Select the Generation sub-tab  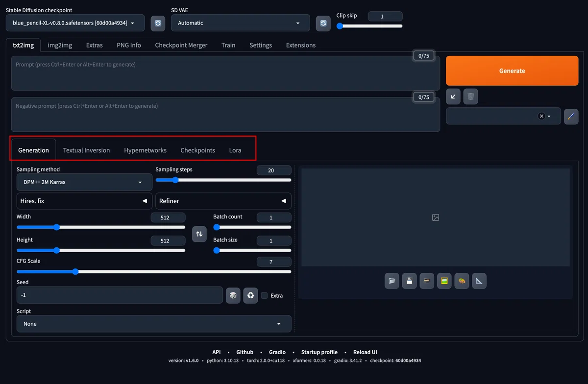[33, 150]
